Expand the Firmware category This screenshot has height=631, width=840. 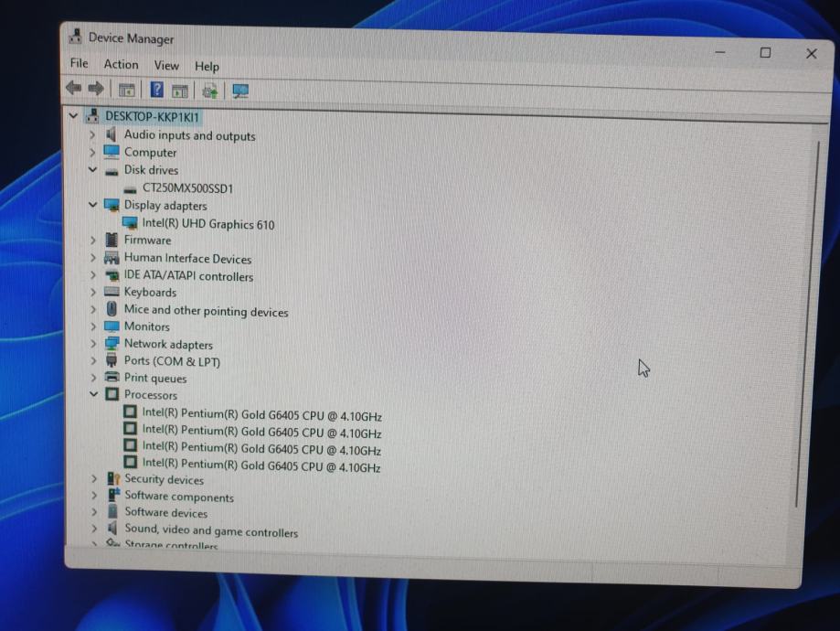(92, 240)
